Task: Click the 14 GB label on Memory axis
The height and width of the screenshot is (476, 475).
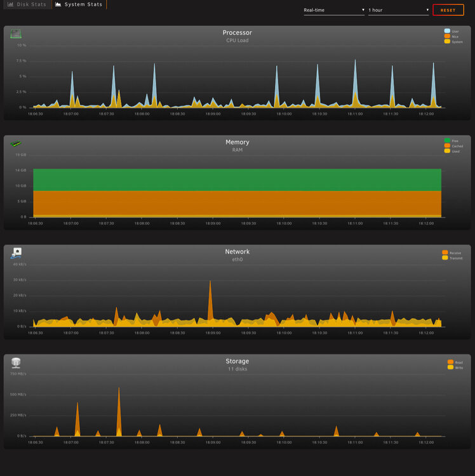Action: 21,170
